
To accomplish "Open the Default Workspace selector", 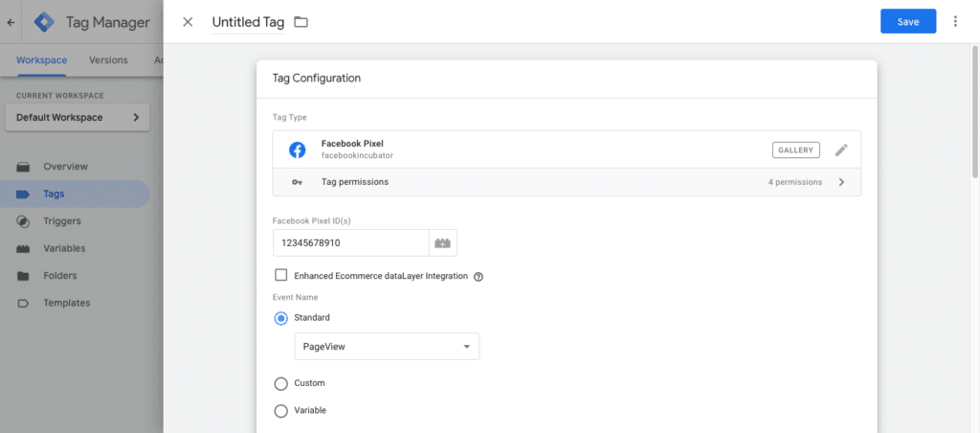I will 78,118.
